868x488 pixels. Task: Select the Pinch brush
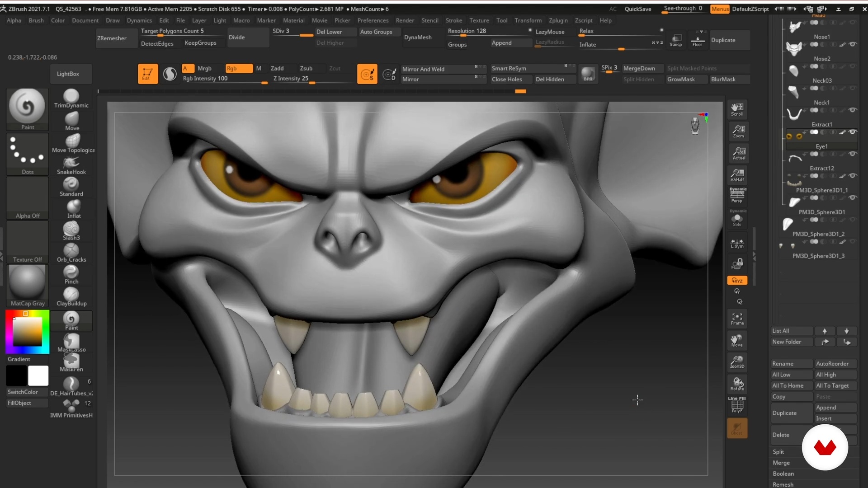coord(71,275)
